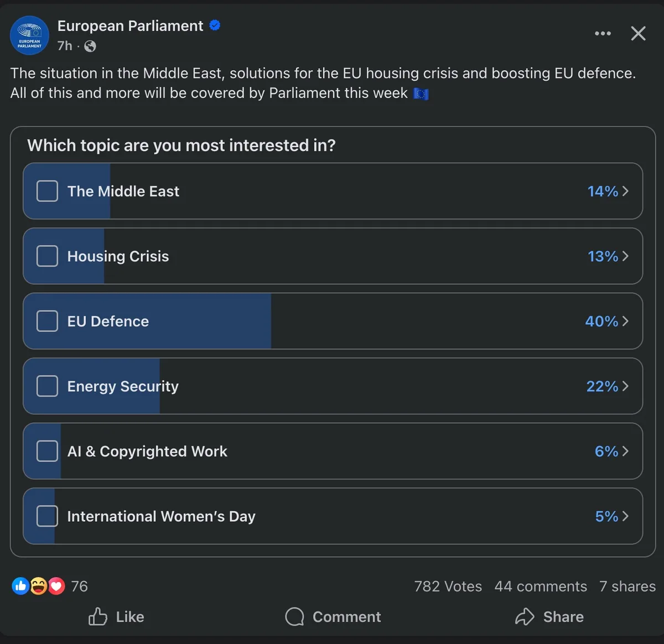Click the Haha reaction emoji icon

(x=38, y=585)
